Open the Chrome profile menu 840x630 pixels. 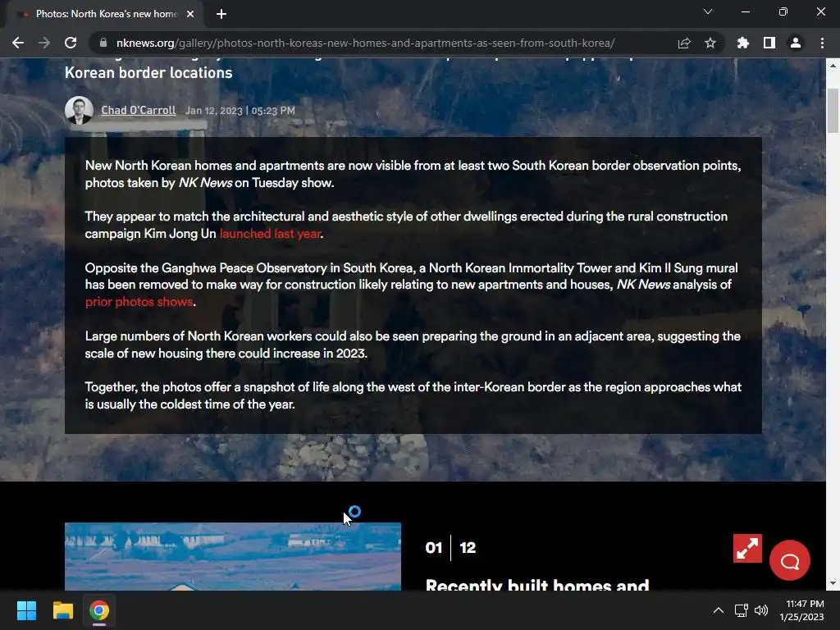[796, 43]
